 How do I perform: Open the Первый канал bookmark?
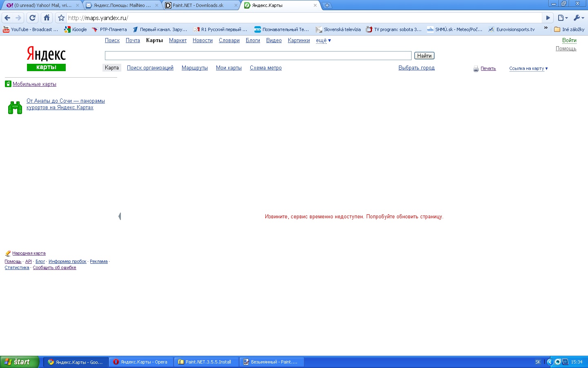pos(160,29)
